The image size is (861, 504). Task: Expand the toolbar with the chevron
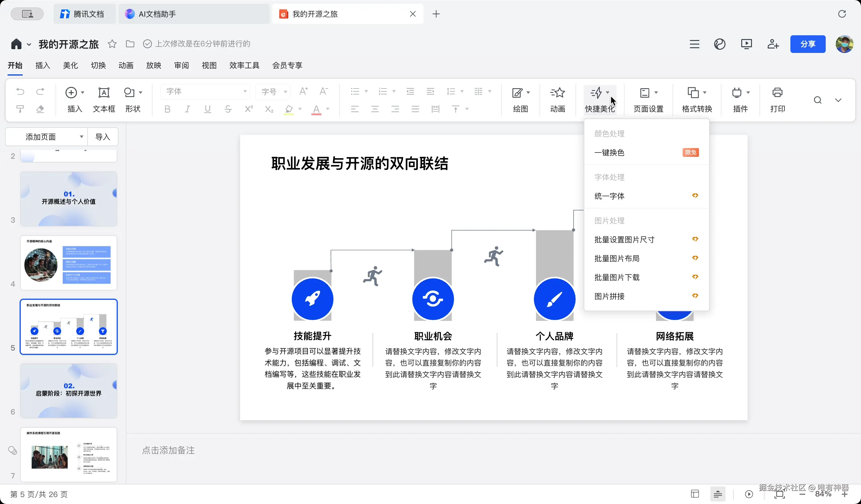coord(838,100)
